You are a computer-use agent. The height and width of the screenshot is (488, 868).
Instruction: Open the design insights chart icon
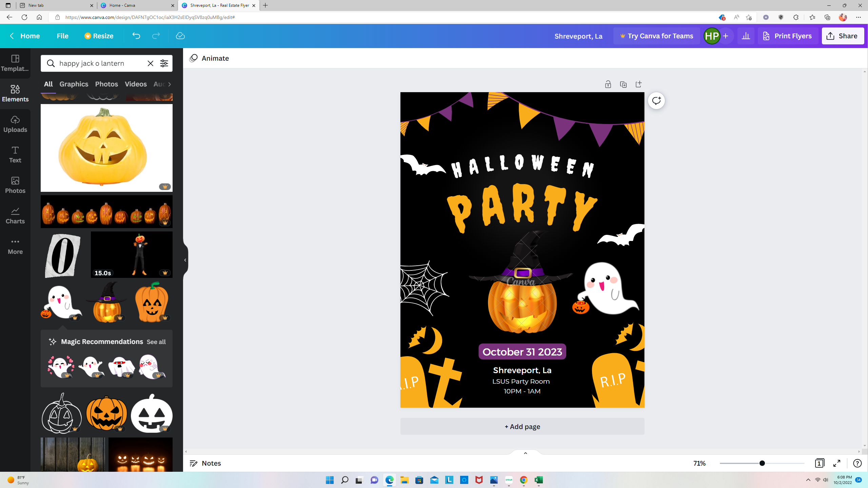746,36
